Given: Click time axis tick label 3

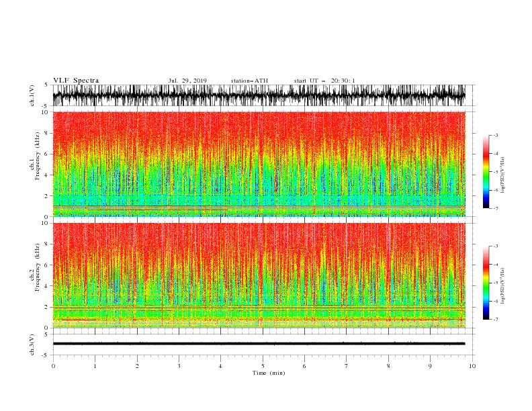Looking at the screenshot, I should tap(179, 366).
